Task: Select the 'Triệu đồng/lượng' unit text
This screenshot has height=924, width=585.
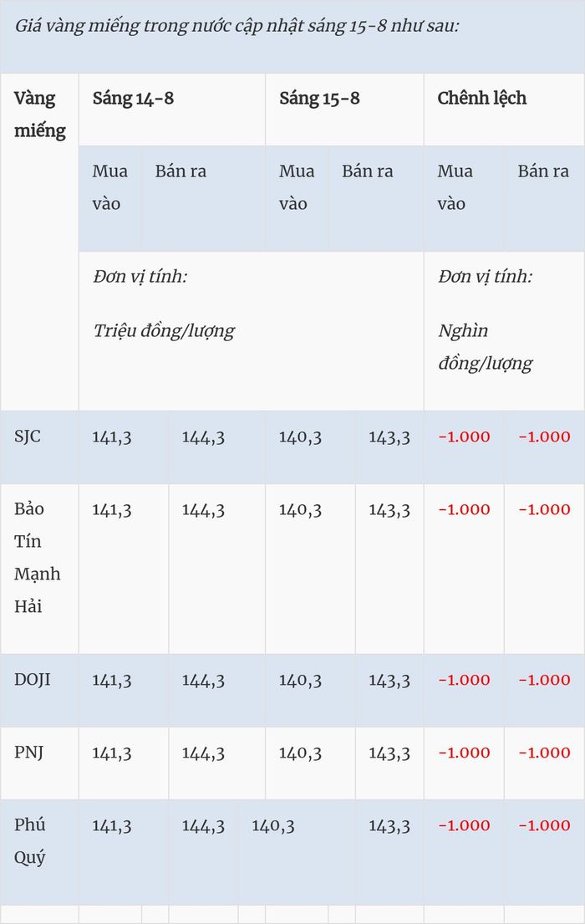Action: click(x=164, y=331)
